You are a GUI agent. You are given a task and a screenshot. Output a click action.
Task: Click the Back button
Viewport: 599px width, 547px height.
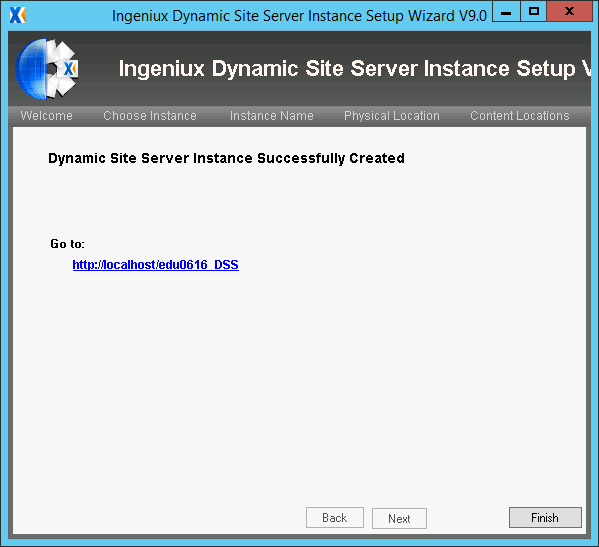335,518
